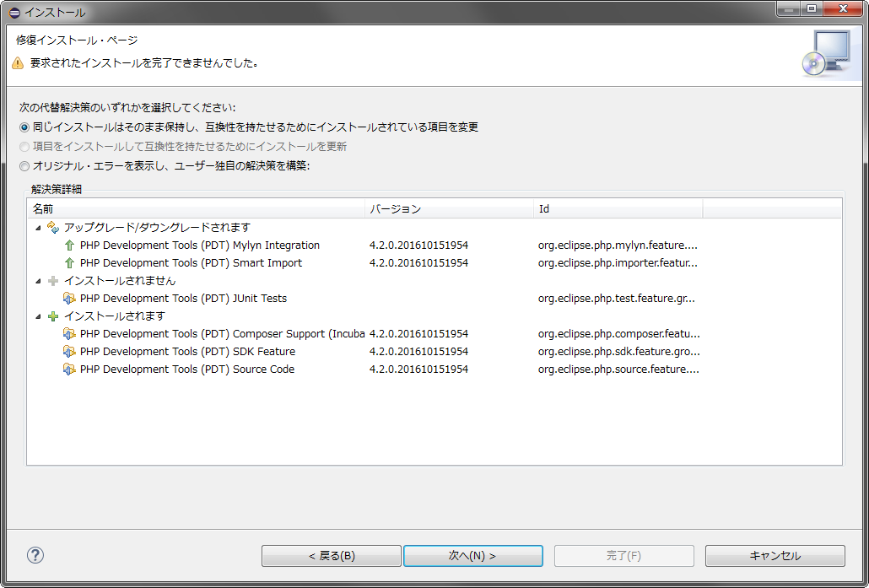Click the help question mark icon
The image size is (869, 588).
[35, 555]
